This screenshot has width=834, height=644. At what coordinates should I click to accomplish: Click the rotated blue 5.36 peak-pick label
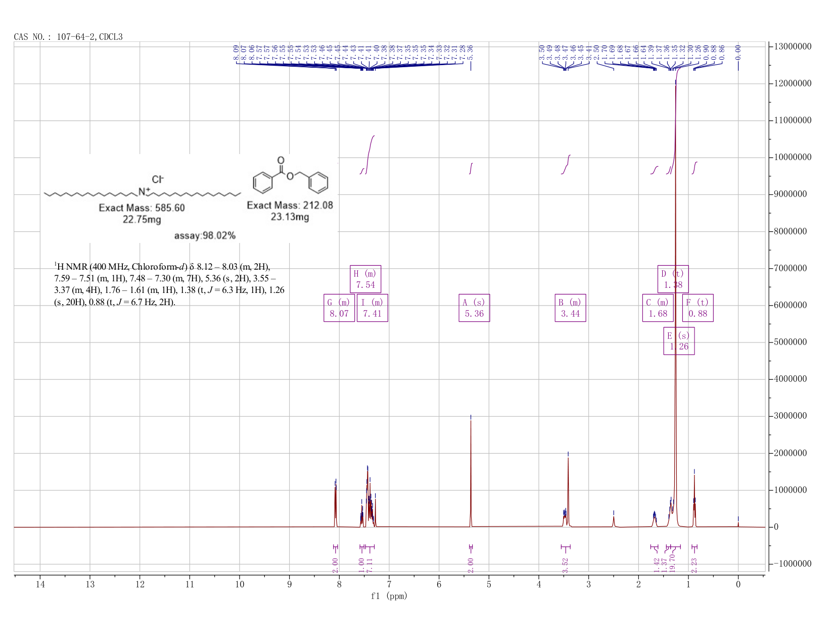point(470,52)
